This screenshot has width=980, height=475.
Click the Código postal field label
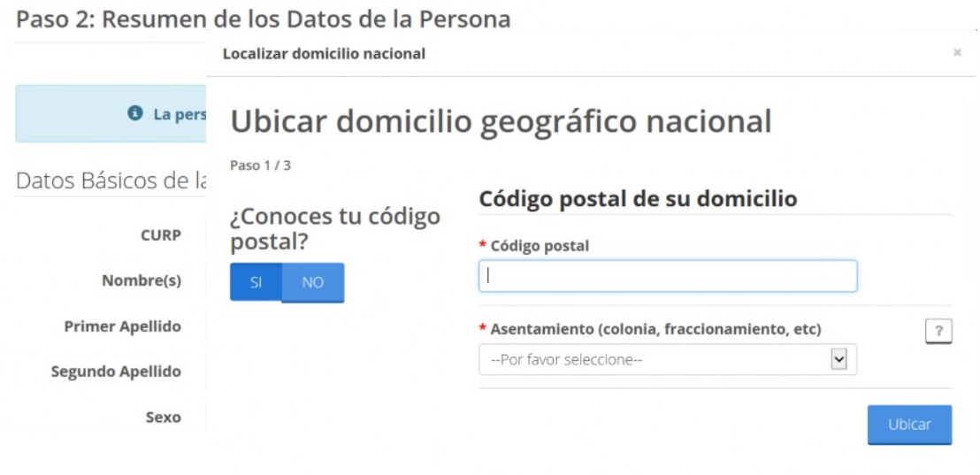tap(540, 246)
